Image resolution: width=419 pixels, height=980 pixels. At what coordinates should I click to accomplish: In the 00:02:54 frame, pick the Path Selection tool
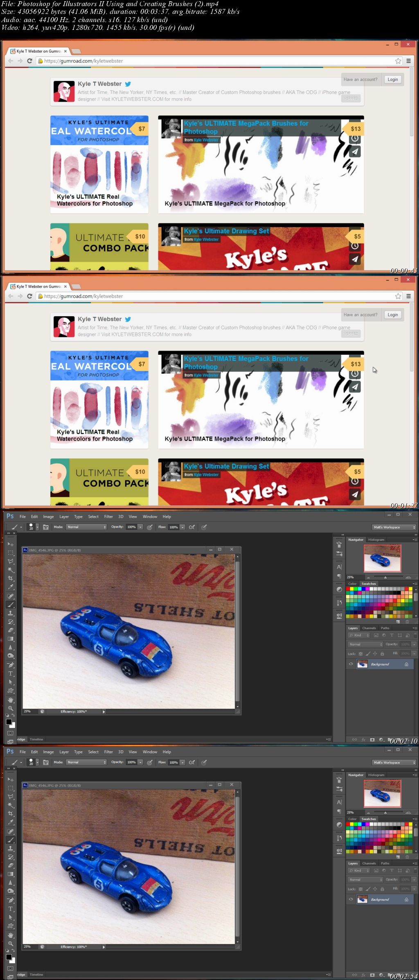pyautogui.click(x=11, y=917)
